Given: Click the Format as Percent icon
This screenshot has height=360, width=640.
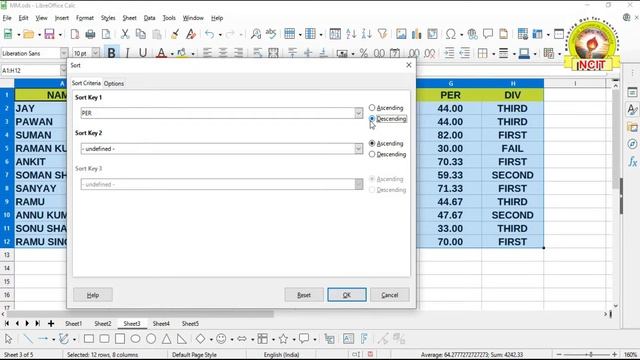Looking at the screenshot, I should (x=364, y=53).
